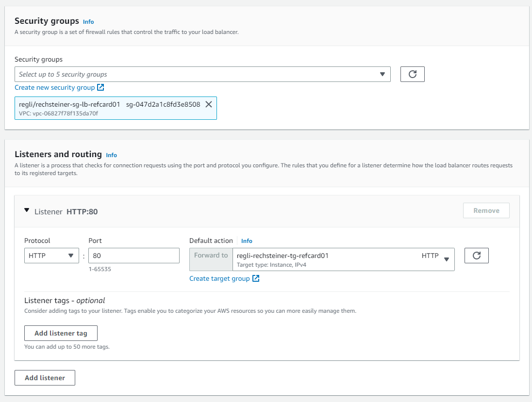
Task: Click the Remove listener button
Action: point(486,211)
